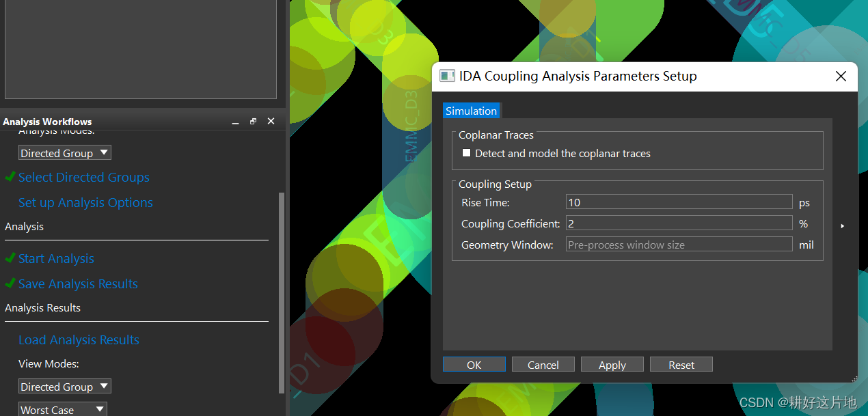Select Load Analysis Results
The width and height of the screenshot is (868, 416).
(79, 339)
